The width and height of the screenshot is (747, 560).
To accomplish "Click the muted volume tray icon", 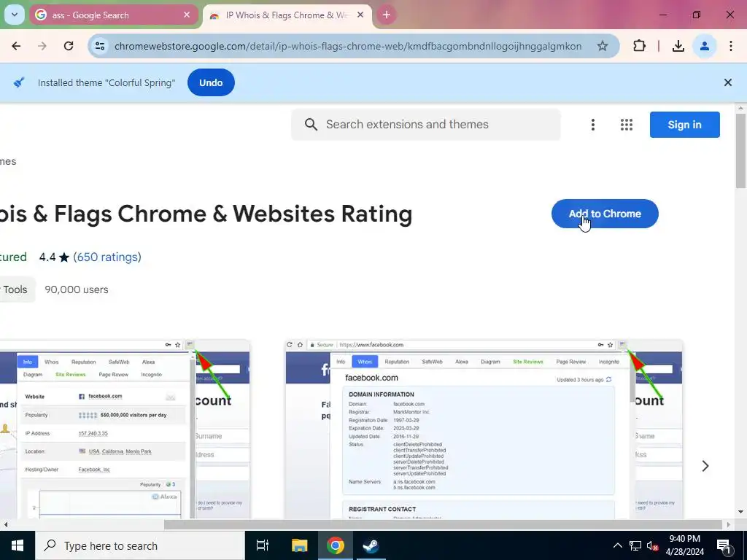I will coord(652,545).
